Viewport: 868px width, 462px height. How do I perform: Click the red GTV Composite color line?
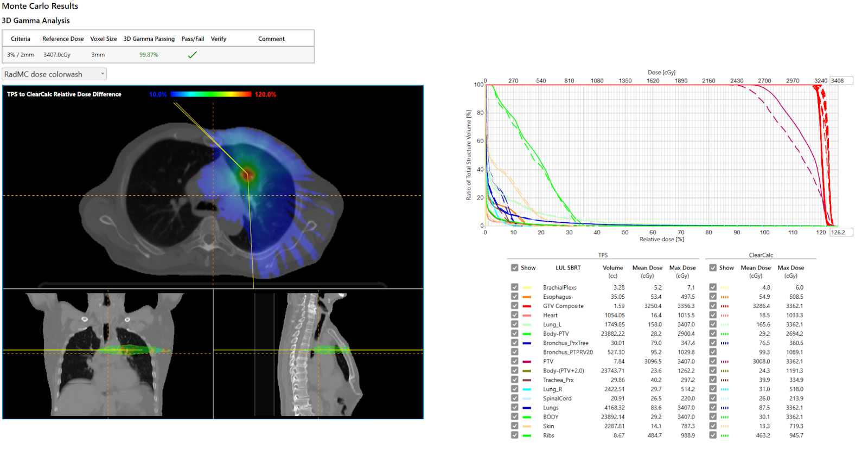point(527,306)
